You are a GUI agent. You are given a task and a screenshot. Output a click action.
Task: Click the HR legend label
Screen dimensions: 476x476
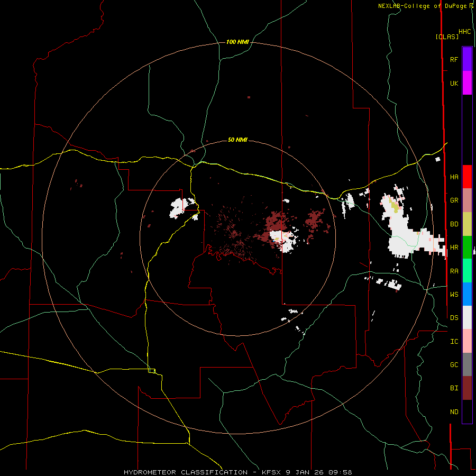click(454, 248)
